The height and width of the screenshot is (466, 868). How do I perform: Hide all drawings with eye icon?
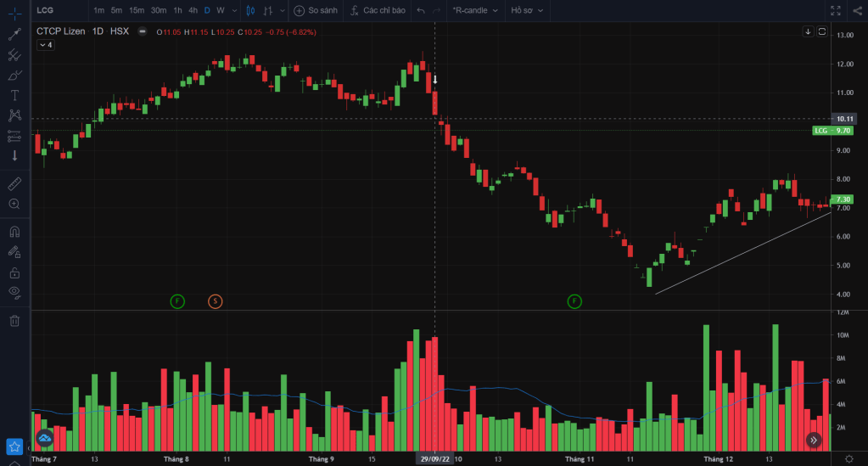[x=14, y=293]
